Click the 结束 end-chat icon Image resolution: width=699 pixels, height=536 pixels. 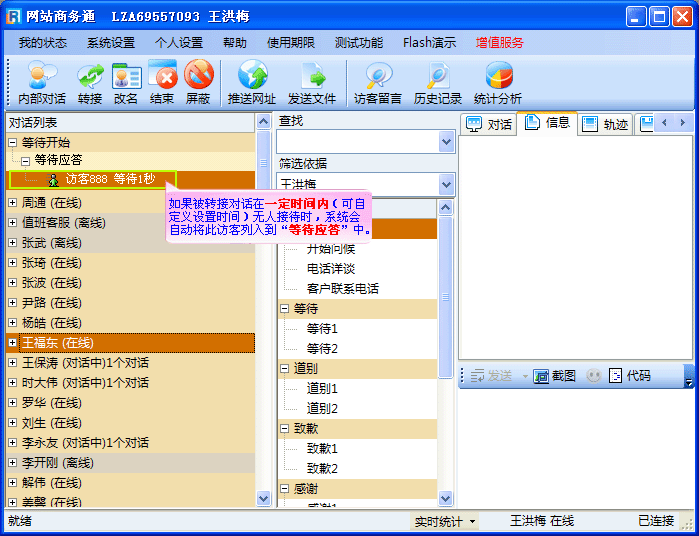click(162, 82)
